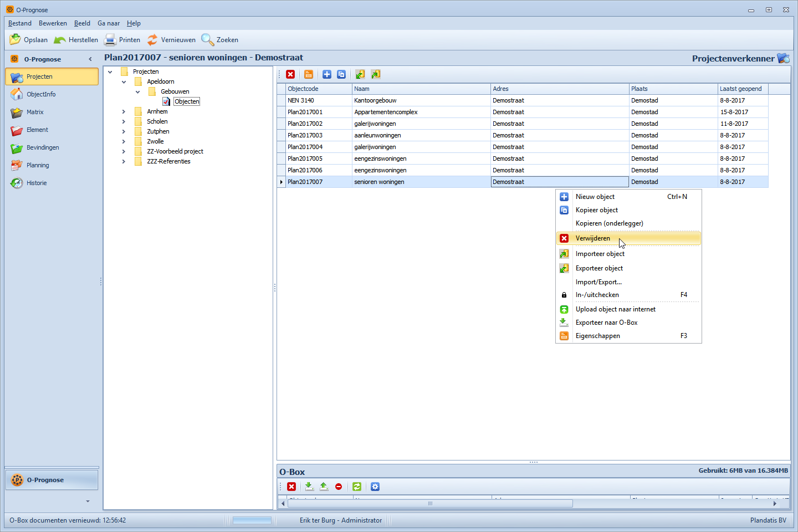Screen dimensions: 798x532
Task: Click the blue copy object toolbar icon
Action: click(341, 74)
